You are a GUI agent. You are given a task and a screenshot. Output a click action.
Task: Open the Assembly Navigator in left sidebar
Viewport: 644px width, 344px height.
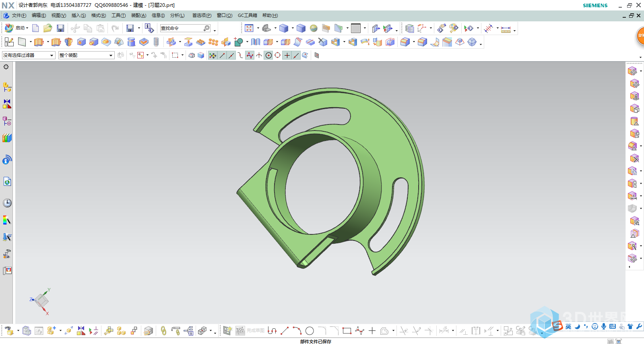click(7, 87)
